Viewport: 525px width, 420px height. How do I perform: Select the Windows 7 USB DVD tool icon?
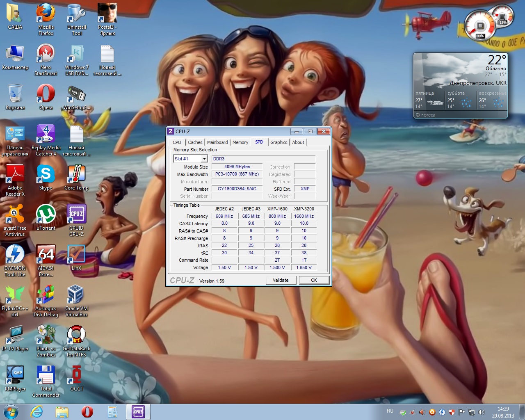[77, 59]
